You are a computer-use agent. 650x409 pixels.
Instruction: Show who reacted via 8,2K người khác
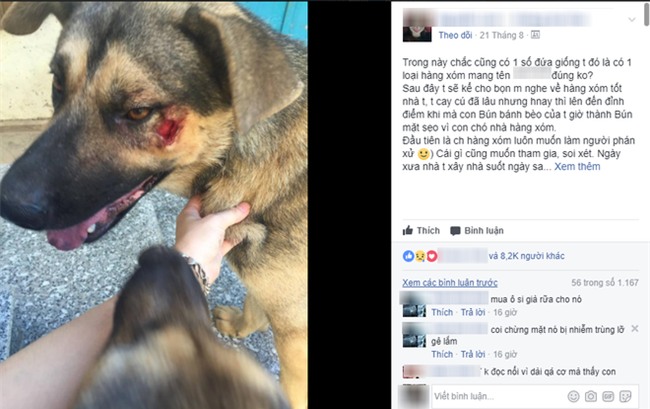click(x=526, y=256)
